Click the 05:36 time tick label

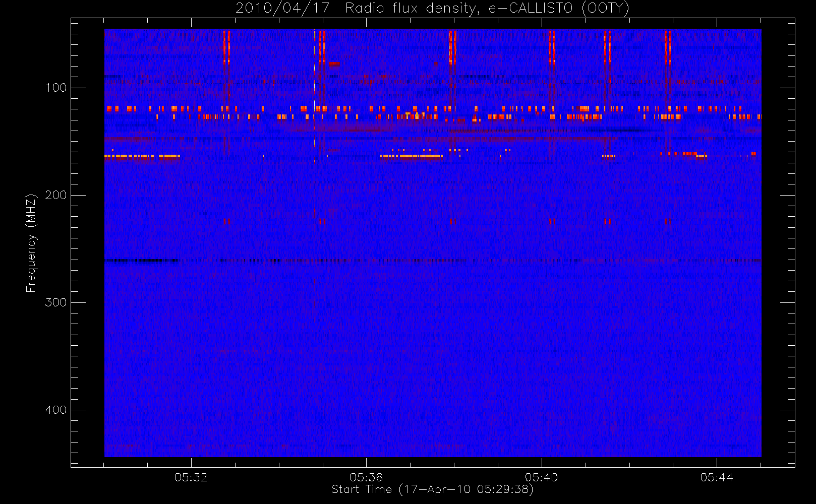[366, 477]
